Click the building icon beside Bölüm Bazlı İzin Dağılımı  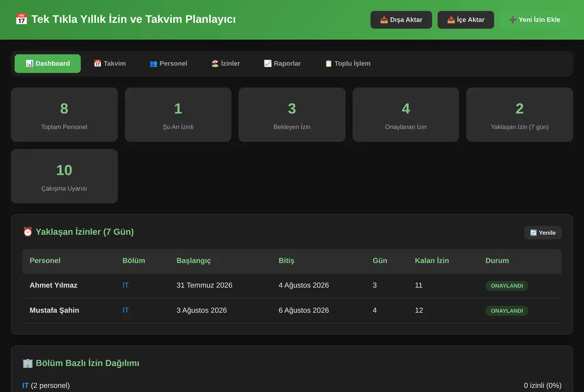pyautogui.click(x=28, y=363)
